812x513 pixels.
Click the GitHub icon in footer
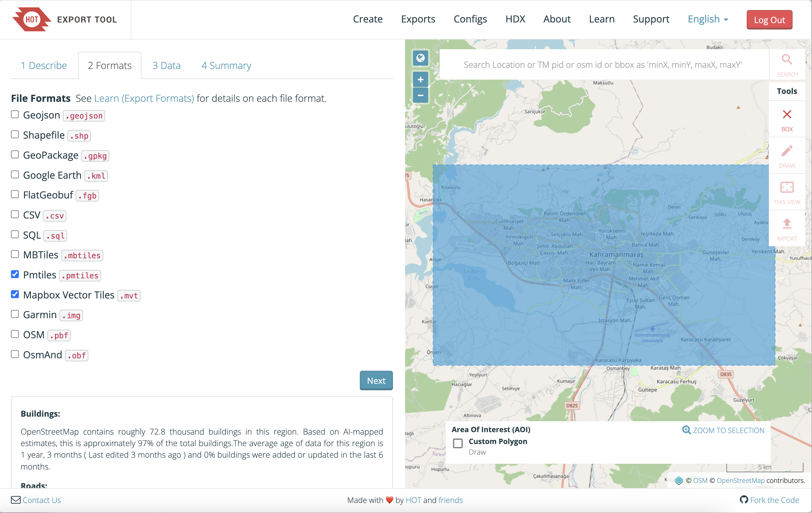[744, 500]
